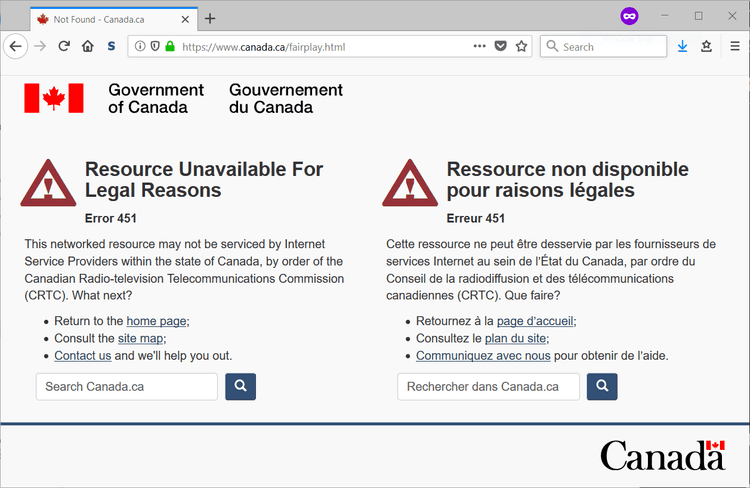750x488 pixels.
Task: Open page actions three-dot menu
Action: click(x=479, y=46)
